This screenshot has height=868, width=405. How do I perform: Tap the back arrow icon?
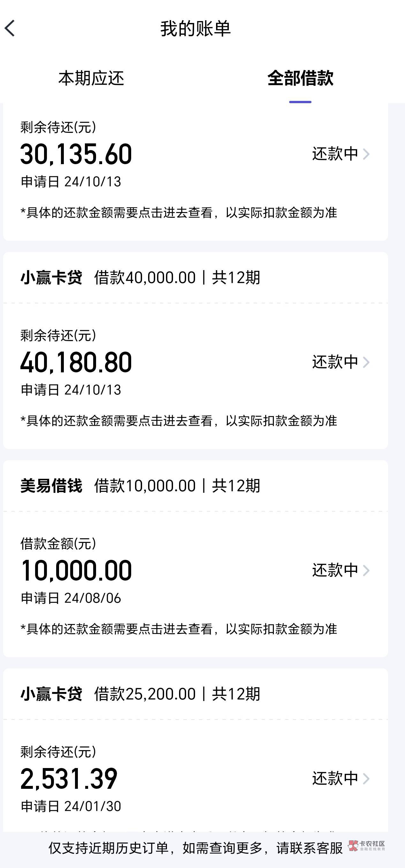point(10,28)
